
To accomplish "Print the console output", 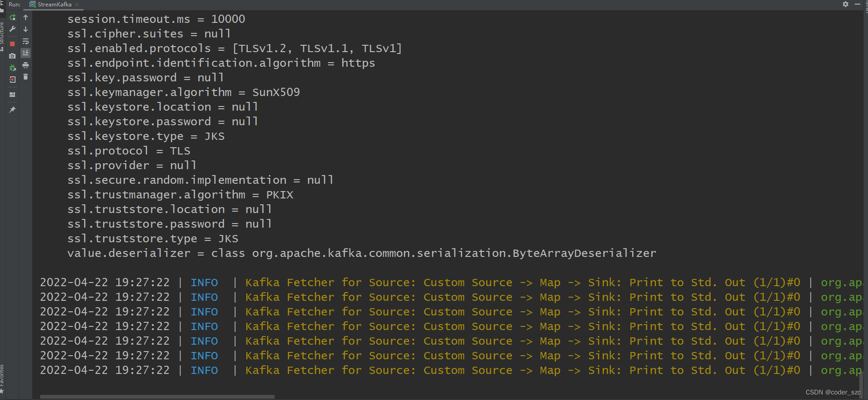I will 26,65.
